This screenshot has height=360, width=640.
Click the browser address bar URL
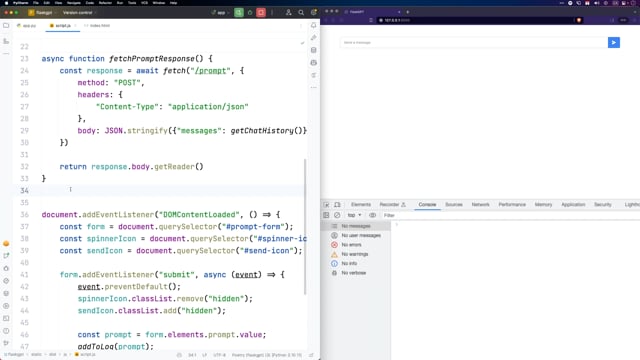[397, 20]
